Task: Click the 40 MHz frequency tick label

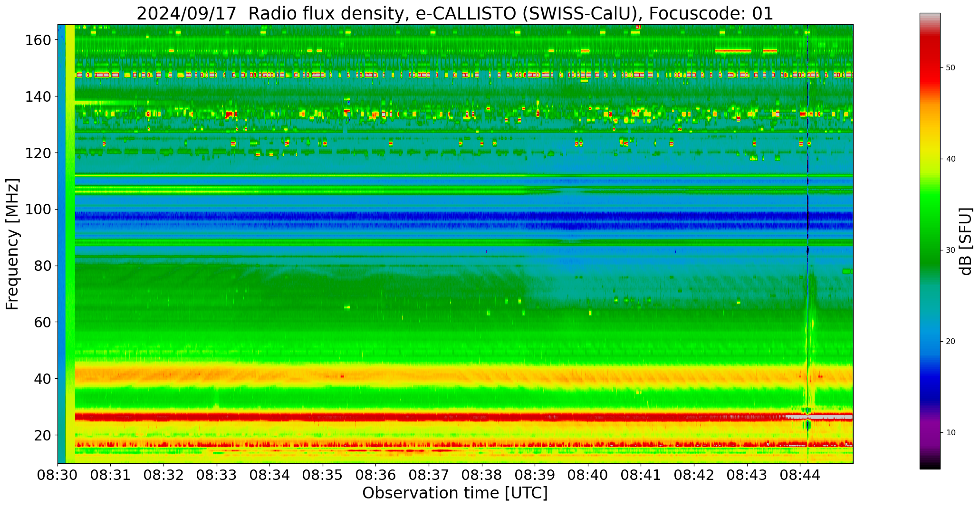Action: (43, 379)
